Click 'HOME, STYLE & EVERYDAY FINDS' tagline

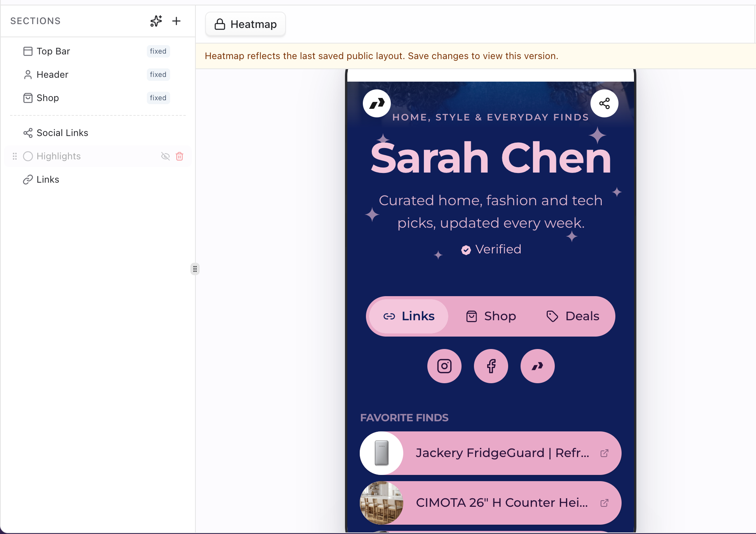tap(491, 117)
